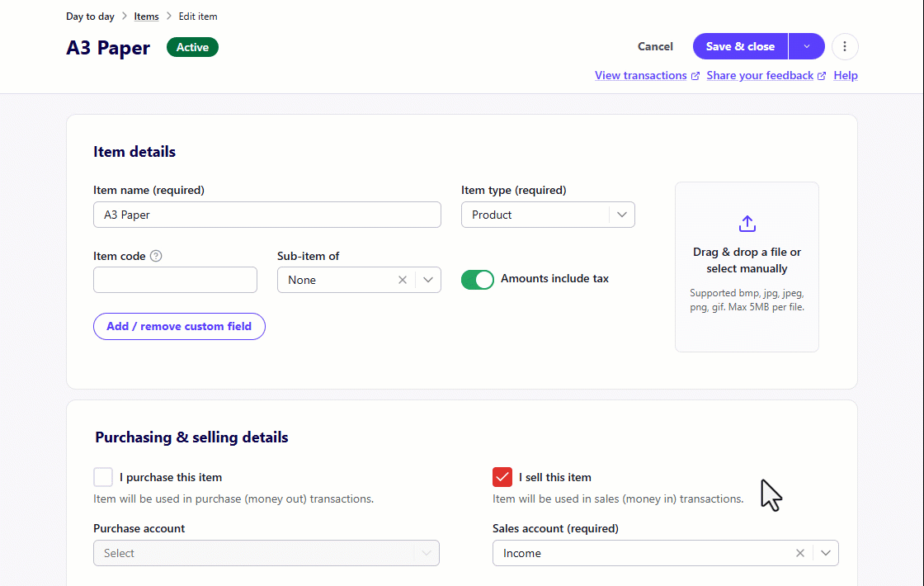Uncheck the I sell this item box
Viewport: 924px width, 586px height.
tap(502, 477)
